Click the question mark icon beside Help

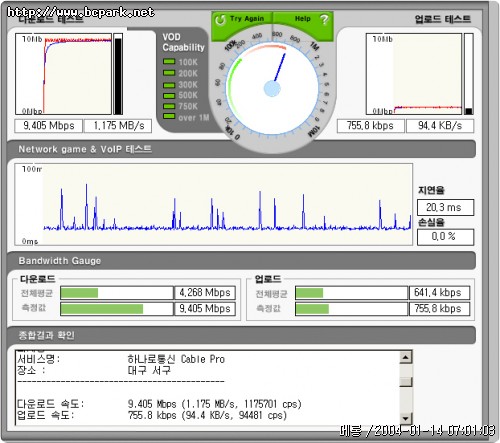point(324,20)
